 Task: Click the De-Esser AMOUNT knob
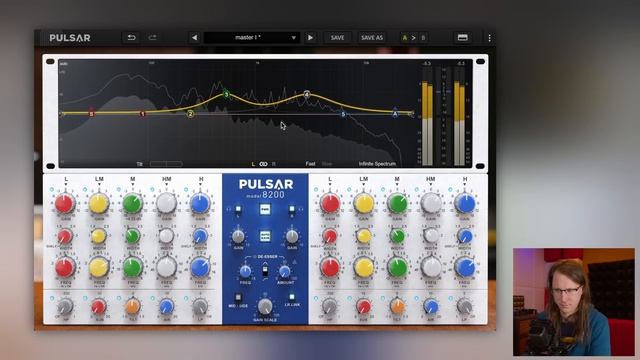(x=284, y=271)
